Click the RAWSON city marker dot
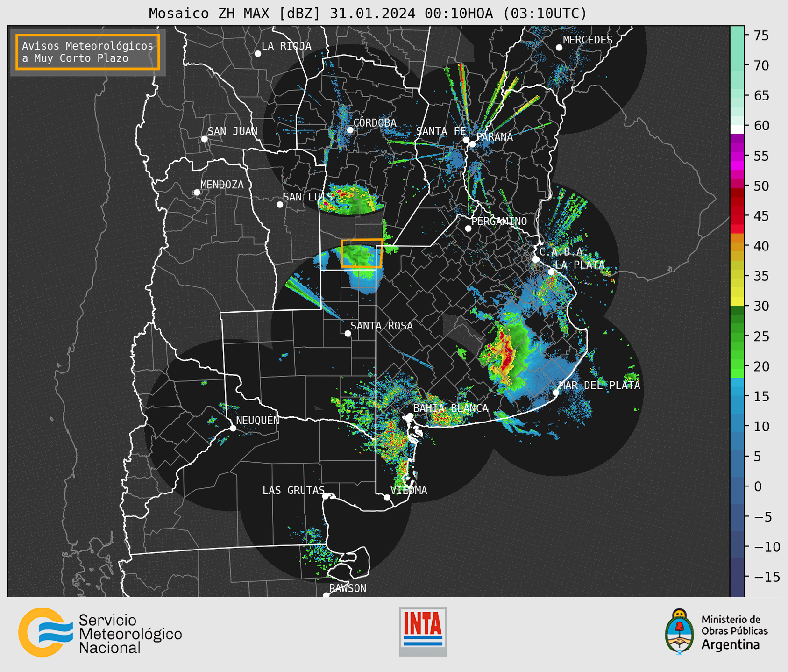 (326, 595)
